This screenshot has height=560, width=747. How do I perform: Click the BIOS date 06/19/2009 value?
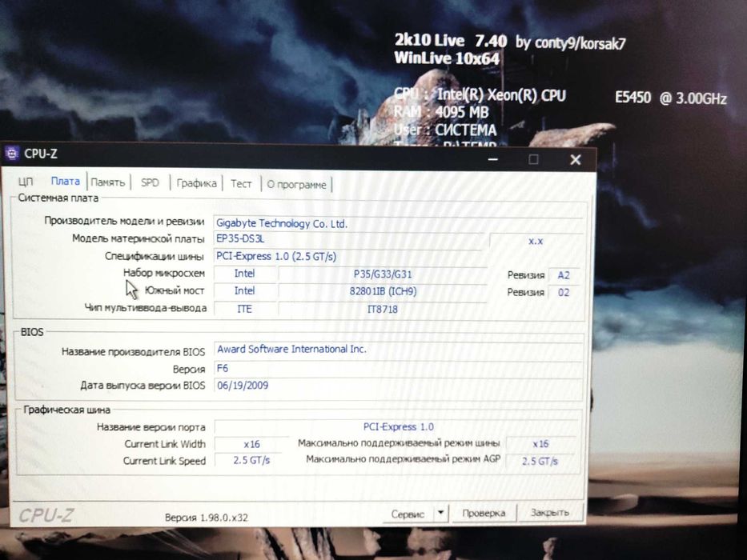tap(398, 386)
